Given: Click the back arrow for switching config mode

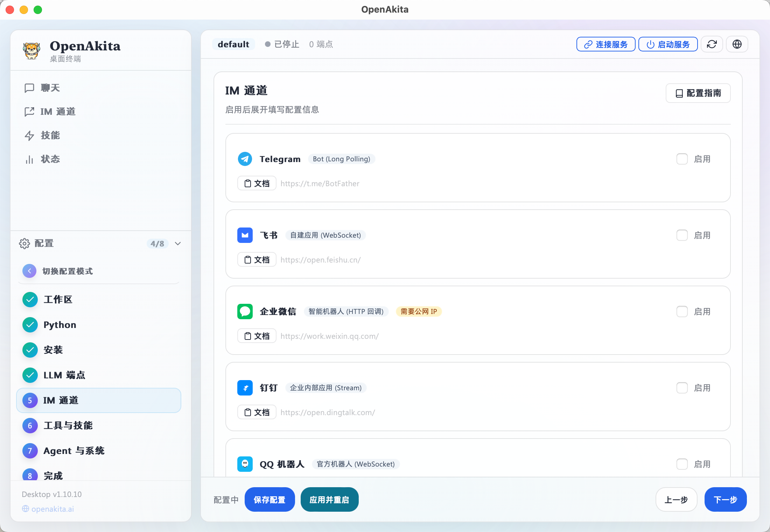Looking at the screenshot, I should (x=29, y=271).
